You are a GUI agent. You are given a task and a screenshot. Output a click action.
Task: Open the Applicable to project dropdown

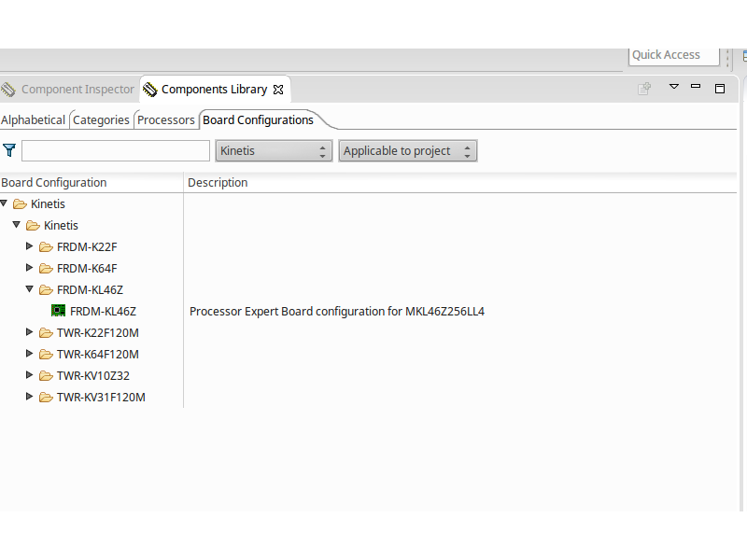pyautogui.click(x=407, y=150)
